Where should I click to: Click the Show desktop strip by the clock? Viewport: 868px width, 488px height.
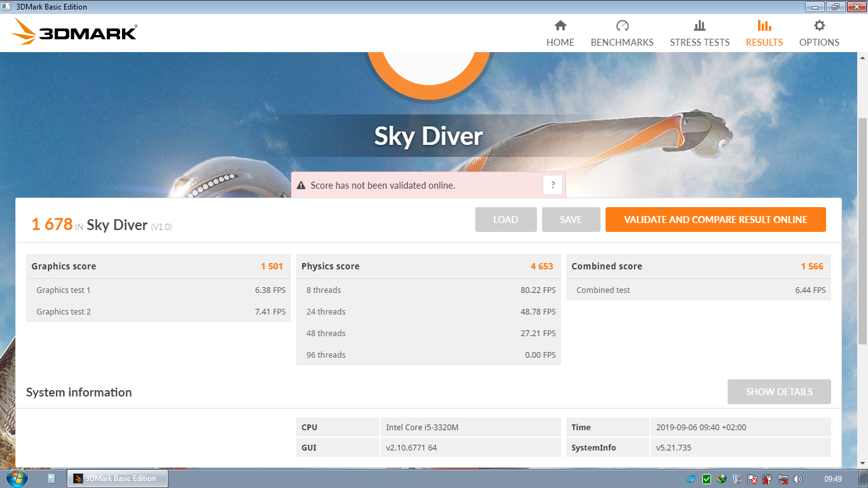click(x=863, y=478)
